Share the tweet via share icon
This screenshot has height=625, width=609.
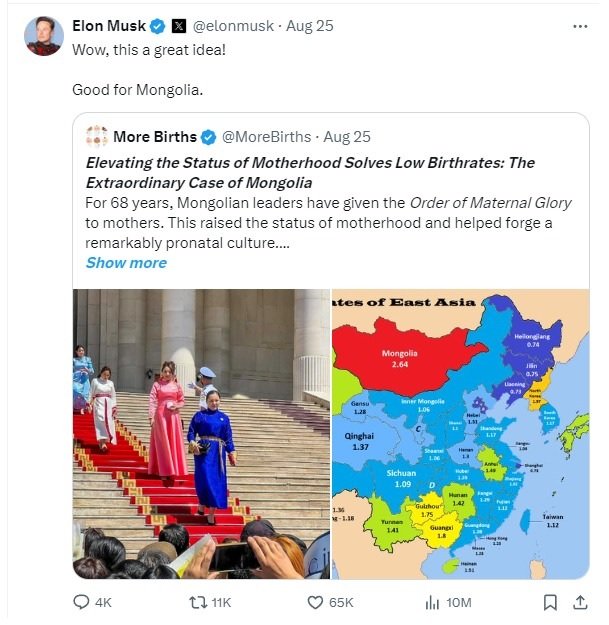click(579, 602)
